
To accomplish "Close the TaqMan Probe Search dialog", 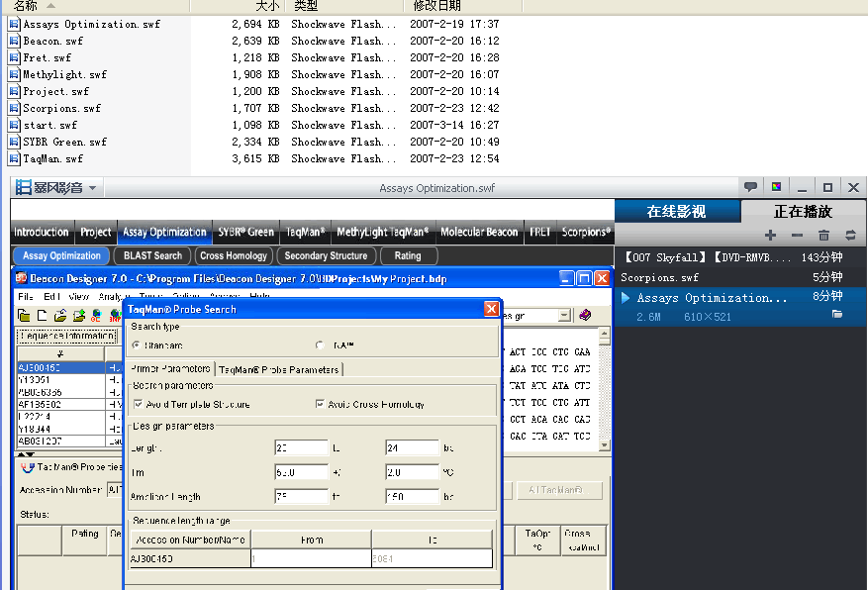I will point(491,309).
